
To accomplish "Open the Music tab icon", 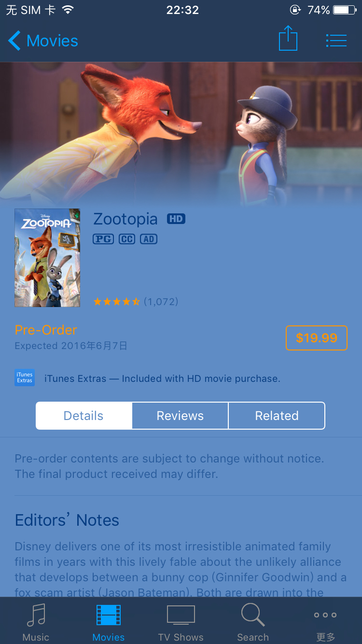I will tap(36, 615).
